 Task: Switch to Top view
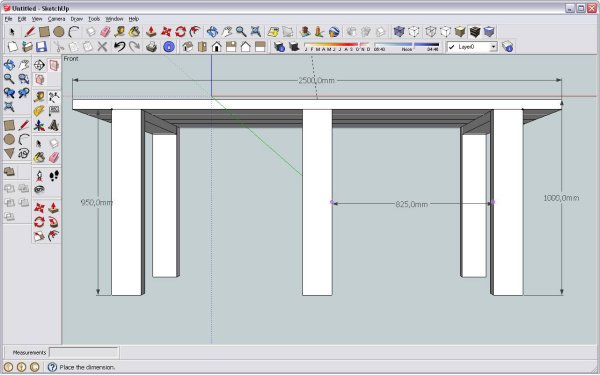pyautogui.click(x=202, y=47)
